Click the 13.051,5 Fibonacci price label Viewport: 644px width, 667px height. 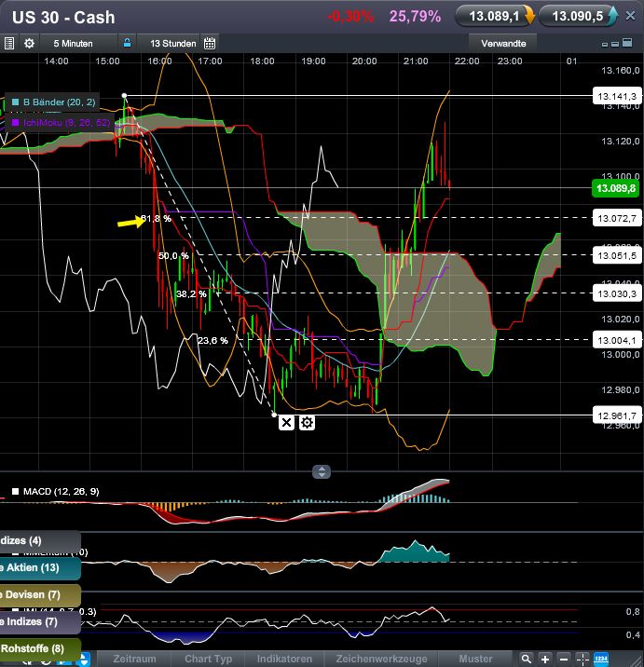(617, 255)
